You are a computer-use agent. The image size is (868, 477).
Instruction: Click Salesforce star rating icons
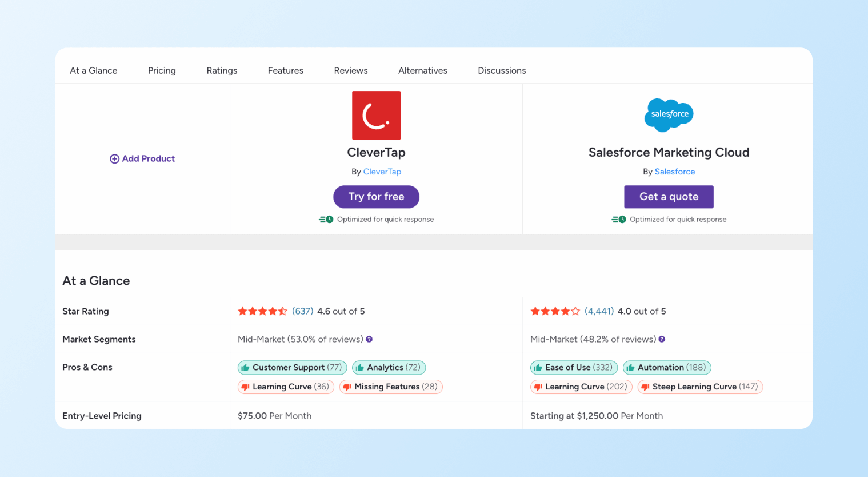point(555,311)
